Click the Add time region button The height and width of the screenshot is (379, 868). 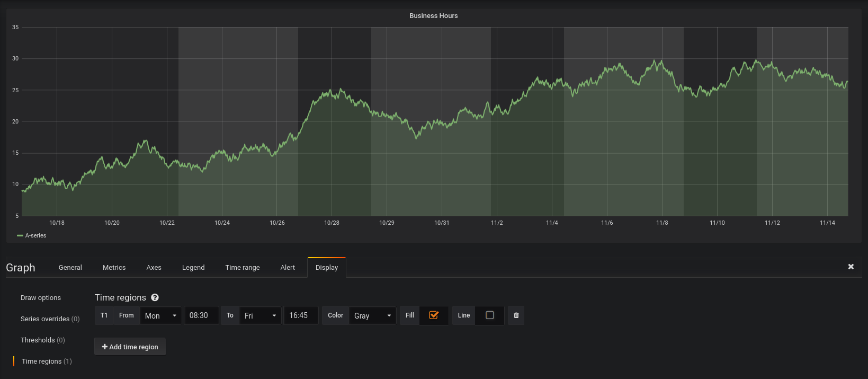[x=130, y=347]
